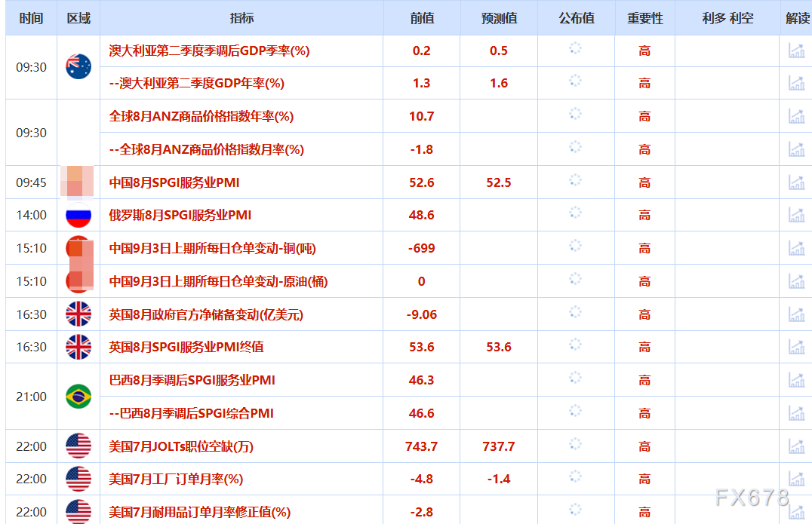Open the 解读 chart icon for 美国7月工厂订单月率
The height and width of the screenshot is (524, 812).
coord(796,479)
